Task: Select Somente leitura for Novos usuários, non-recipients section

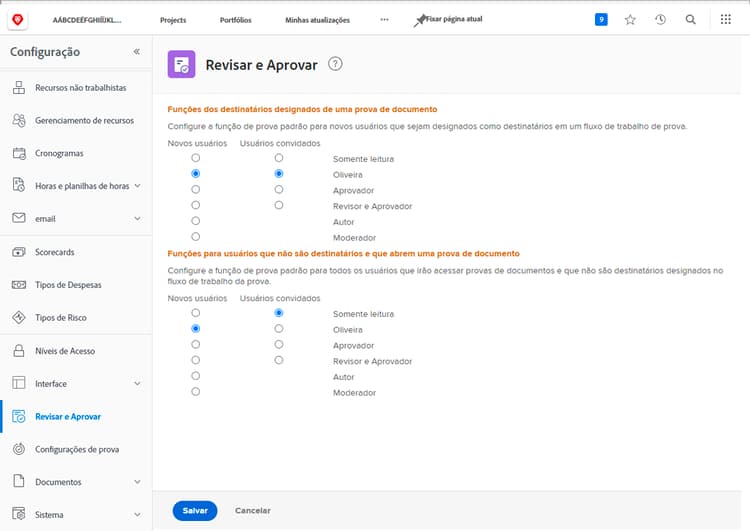Action: pos(195,313)
